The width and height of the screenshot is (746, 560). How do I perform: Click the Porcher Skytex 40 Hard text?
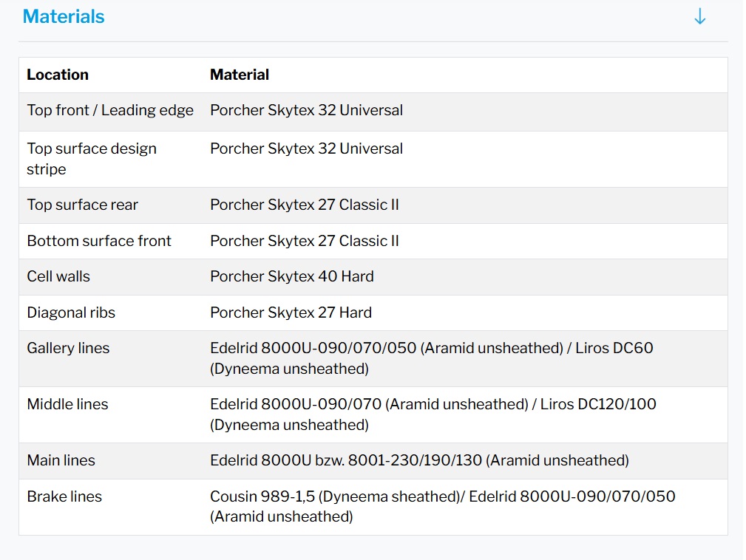point(292,277)
